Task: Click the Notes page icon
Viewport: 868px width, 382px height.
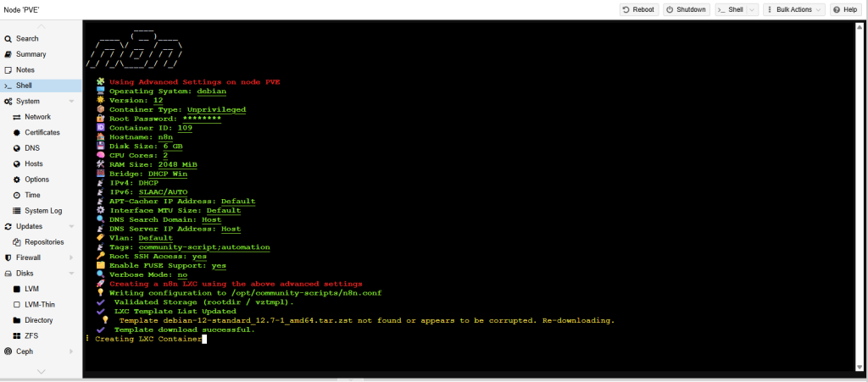Action: (8, 70)
